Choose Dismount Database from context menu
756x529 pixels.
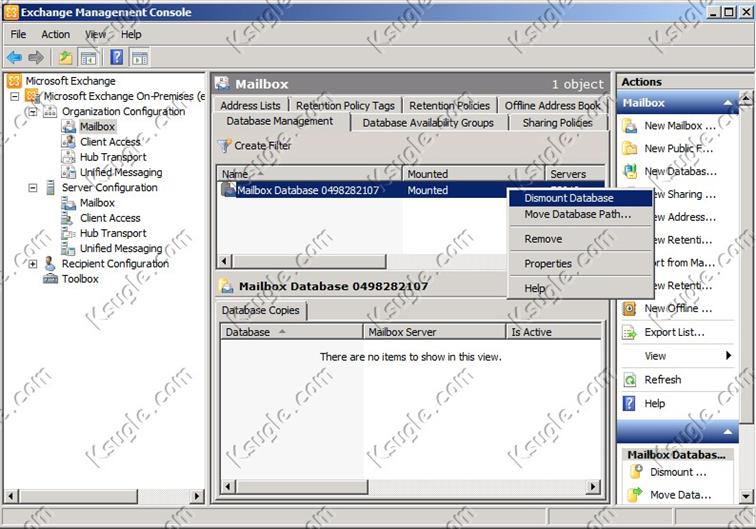coord(580,198)
